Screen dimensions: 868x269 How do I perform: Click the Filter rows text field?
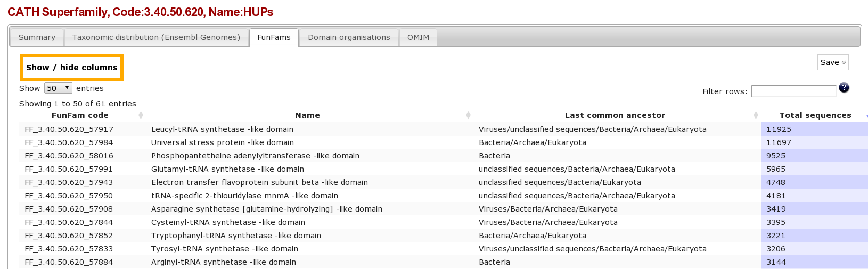click(x=793, y=91)
